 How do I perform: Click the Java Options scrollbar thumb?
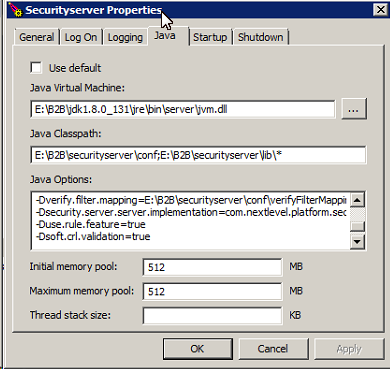(358, 226)
